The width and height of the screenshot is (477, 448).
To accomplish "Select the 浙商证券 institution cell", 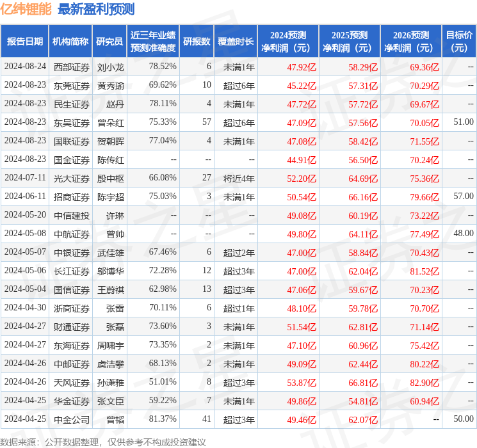I will (72, 308).
